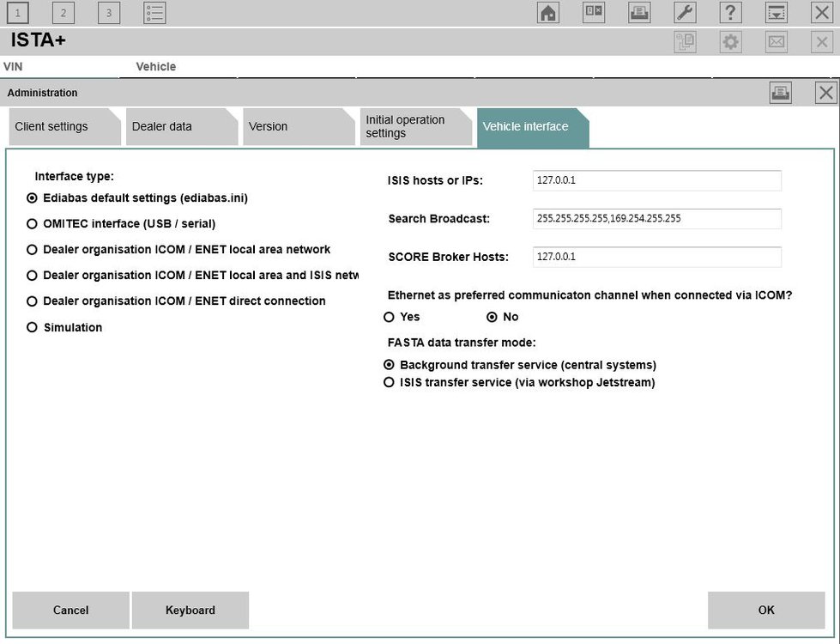Open the wrench administration icon
The image size is (840, 644).
[x=685, y=12]
